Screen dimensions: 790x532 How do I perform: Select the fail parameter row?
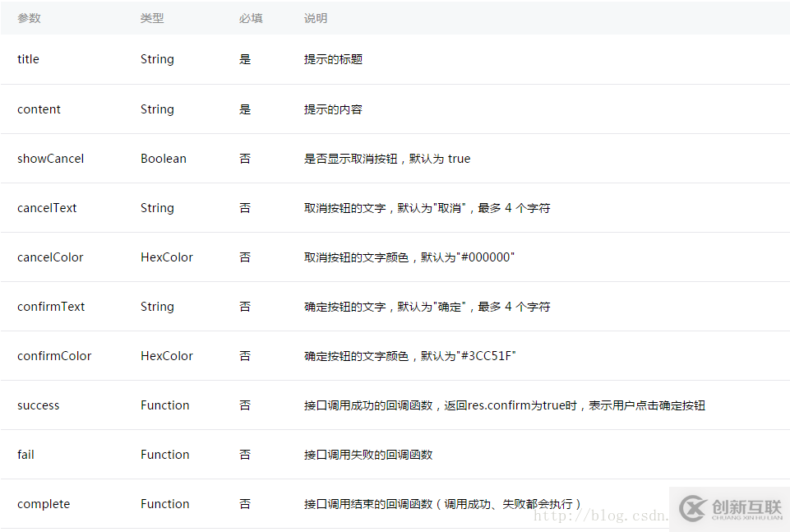pyautogui.click(x=25, y=454)
